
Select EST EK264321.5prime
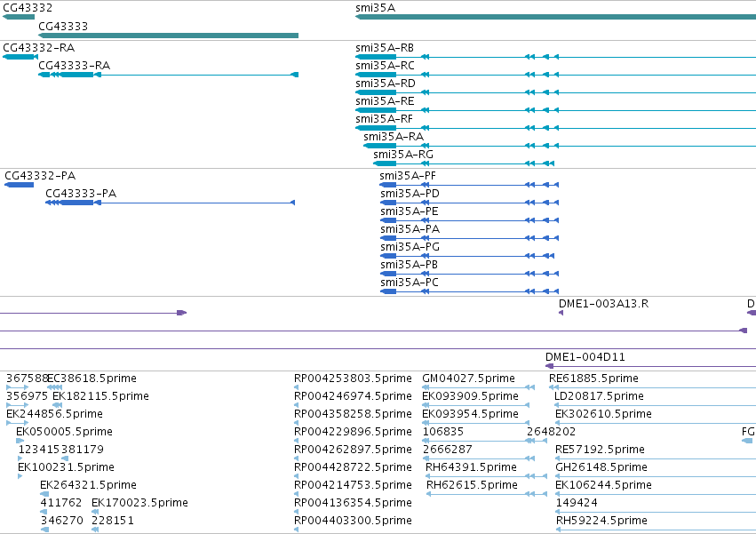point(88,485)
